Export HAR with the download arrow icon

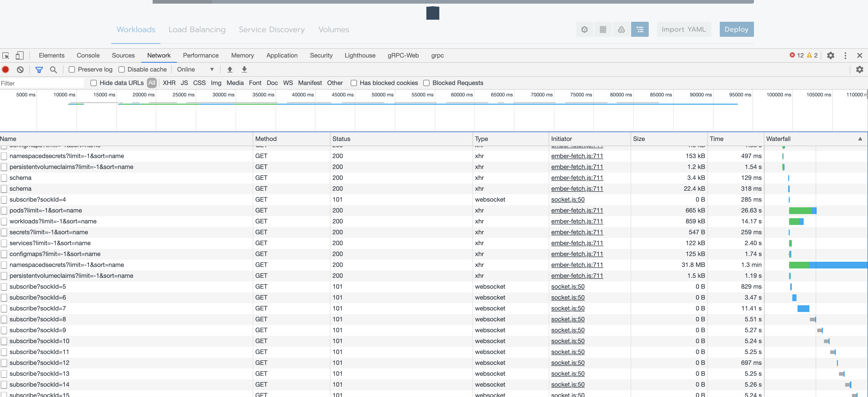pyautogui.click(x=244, y=69)
